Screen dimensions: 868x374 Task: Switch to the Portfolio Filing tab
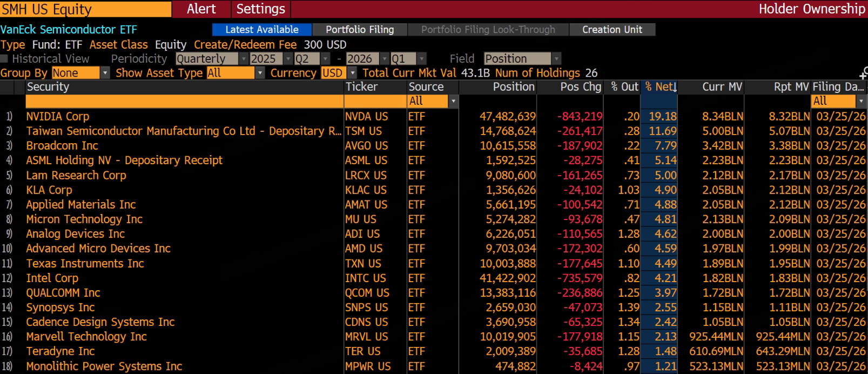tap(360, 30)
